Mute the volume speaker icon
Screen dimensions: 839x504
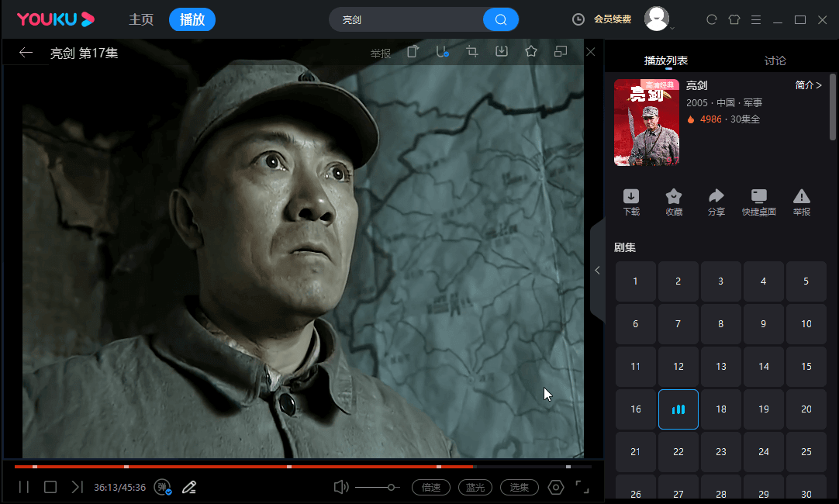click(x=341, y=487)
